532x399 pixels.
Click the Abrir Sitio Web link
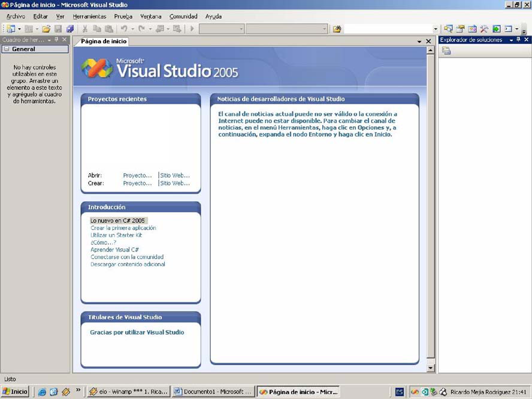pos(175,176)
